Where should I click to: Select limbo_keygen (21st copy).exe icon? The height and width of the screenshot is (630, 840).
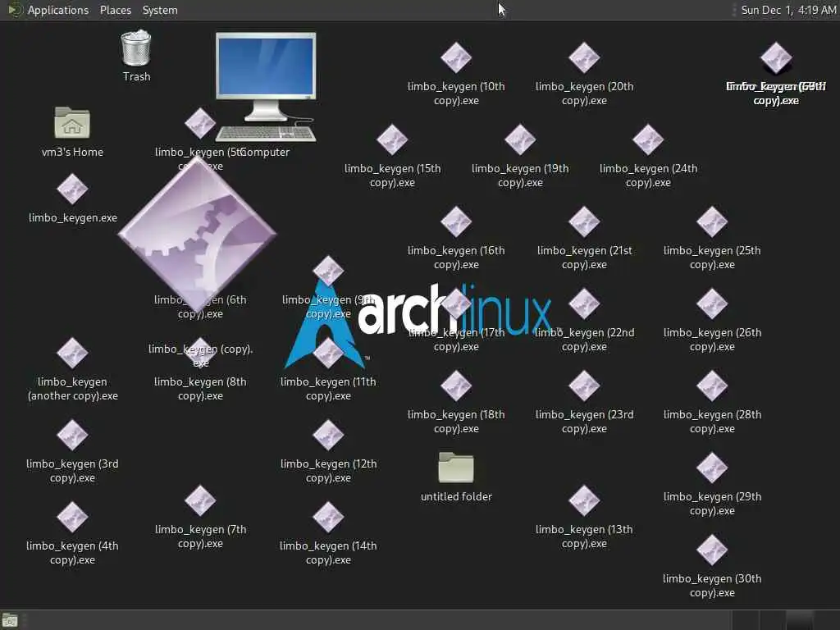click(x=584, y=221)
